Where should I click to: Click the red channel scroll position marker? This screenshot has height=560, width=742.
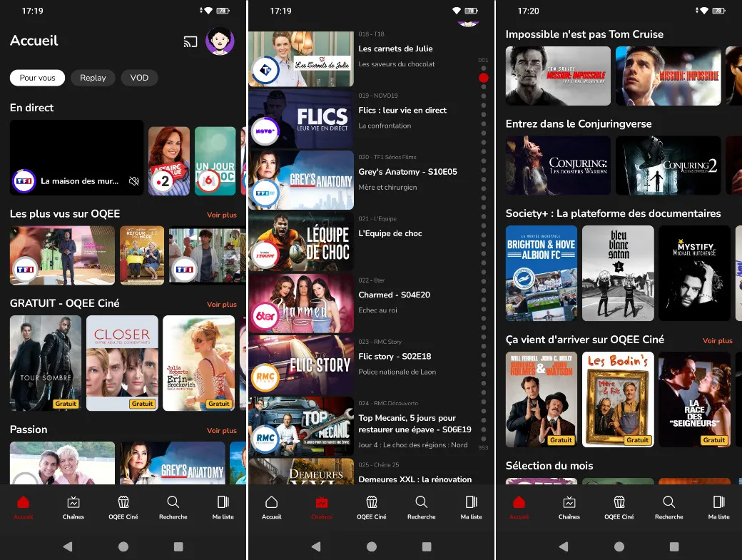483,78
